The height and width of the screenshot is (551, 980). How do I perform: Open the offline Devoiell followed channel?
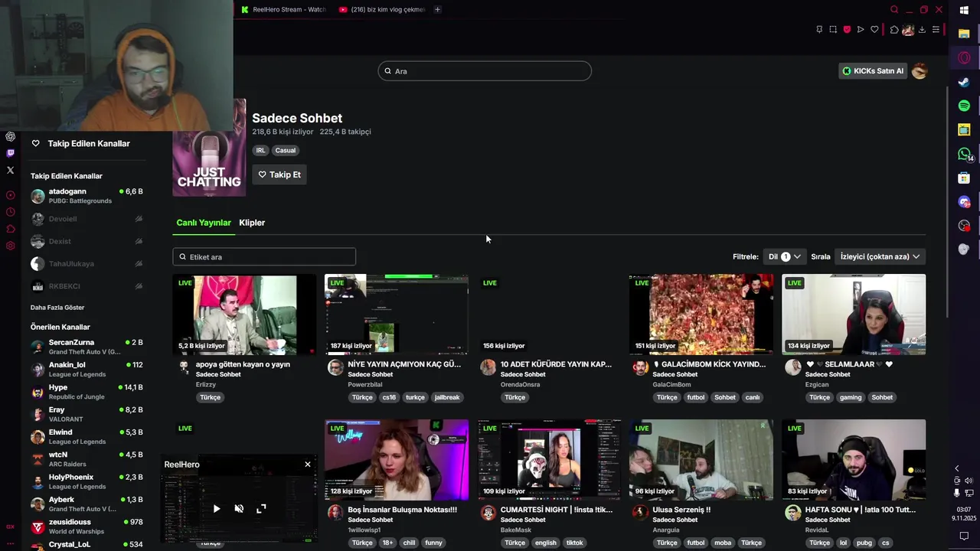87,219
